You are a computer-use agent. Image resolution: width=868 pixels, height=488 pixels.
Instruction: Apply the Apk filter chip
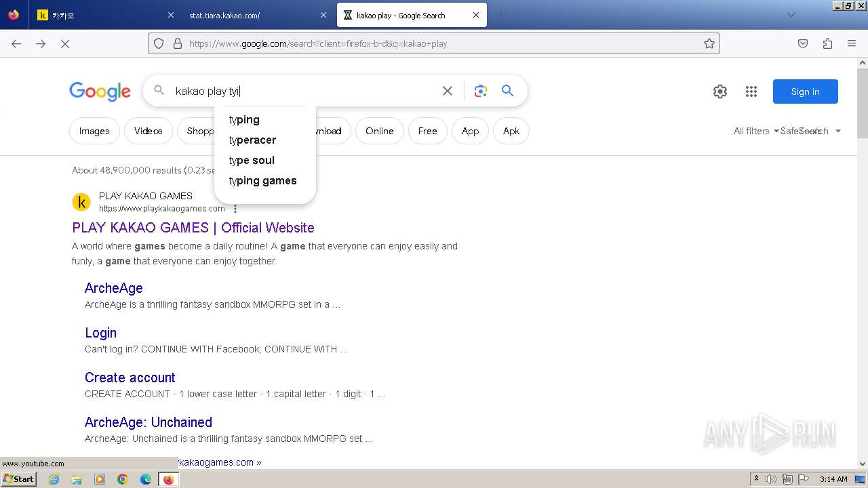tap(511, 131)
